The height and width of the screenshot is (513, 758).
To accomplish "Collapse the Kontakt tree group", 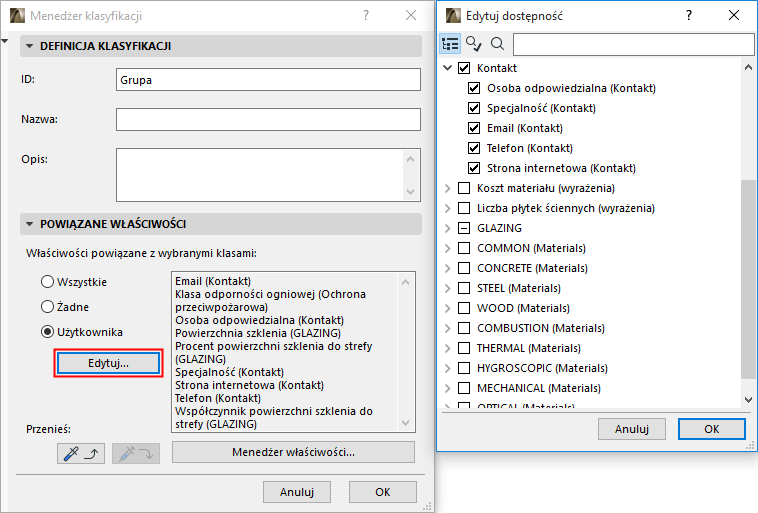I will [447, 68].
